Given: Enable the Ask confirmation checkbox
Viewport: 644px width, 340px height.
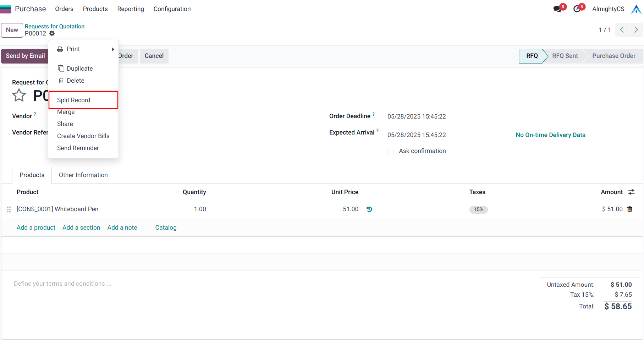Looking at the screenshot, I should click(391, 151).
